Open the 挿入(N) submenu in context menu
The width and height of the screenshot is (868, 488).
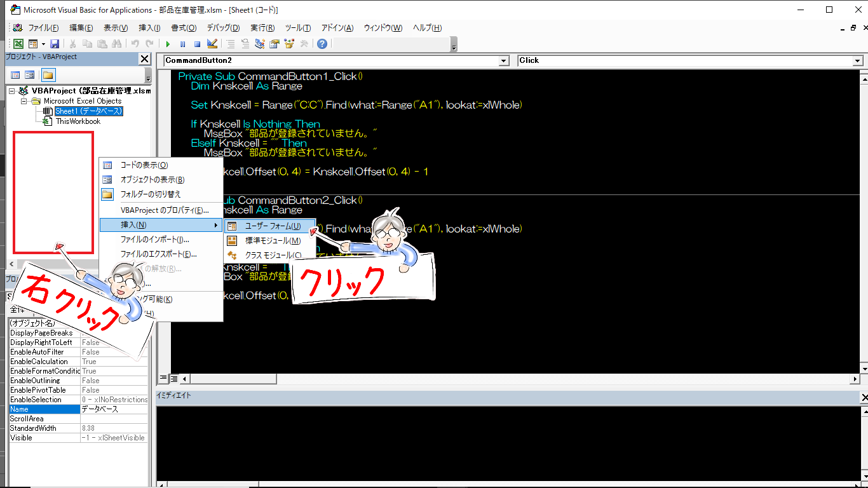pos(161,225)
